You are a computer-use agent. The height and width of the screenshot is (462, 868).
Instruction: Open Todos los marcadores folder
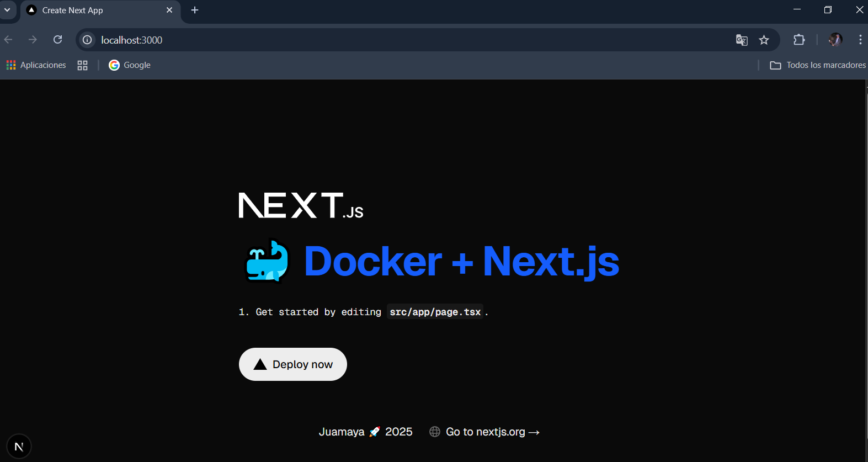pyautogui.click(x=818, y=65)
